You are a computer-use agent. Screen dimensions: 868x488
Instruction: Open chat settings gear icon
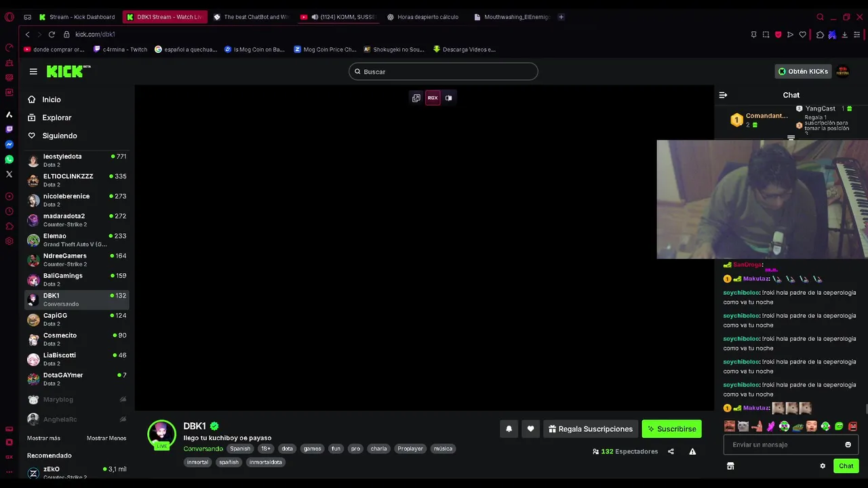(823, 466)
